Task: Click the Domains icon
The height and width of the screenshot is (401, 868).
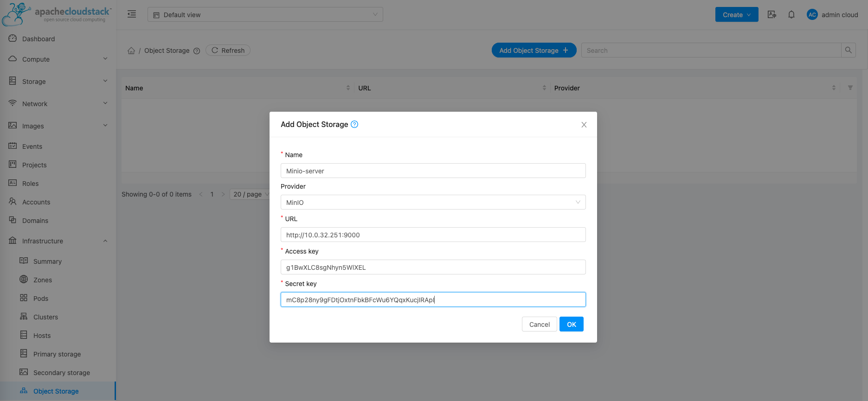Action: (13, 220)
